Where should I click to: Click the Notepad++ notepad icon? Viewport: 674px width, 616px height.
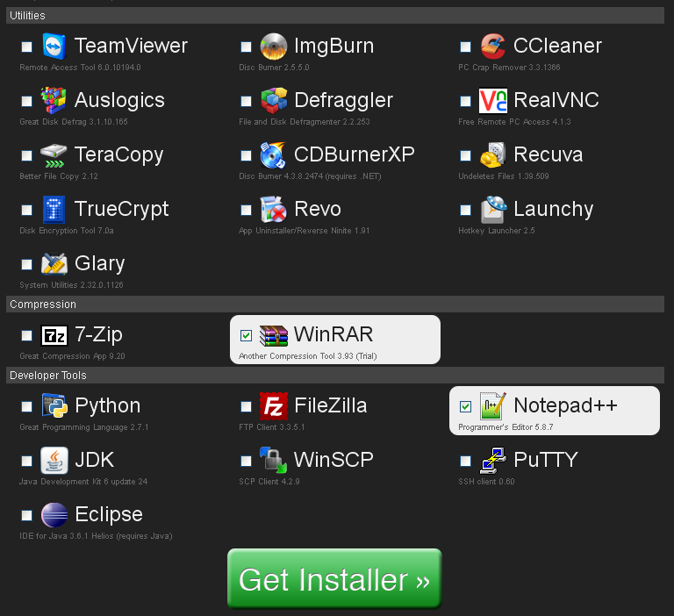coord(493,405)
